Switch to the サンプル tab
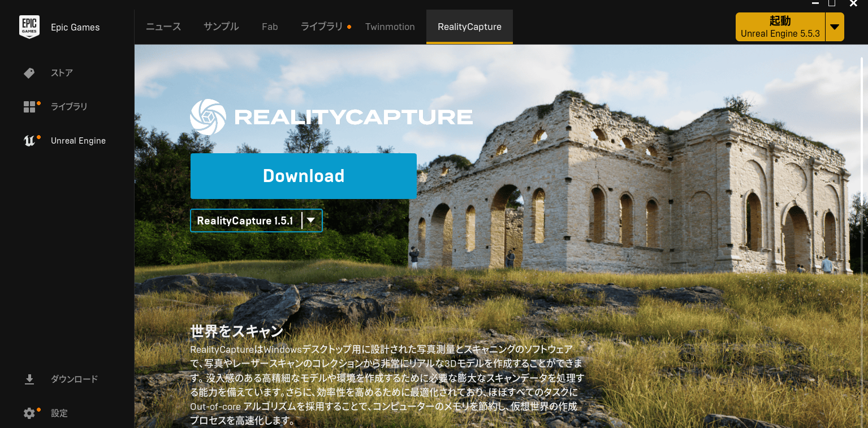The image size is (868, 428). click(x=221, y=27)
